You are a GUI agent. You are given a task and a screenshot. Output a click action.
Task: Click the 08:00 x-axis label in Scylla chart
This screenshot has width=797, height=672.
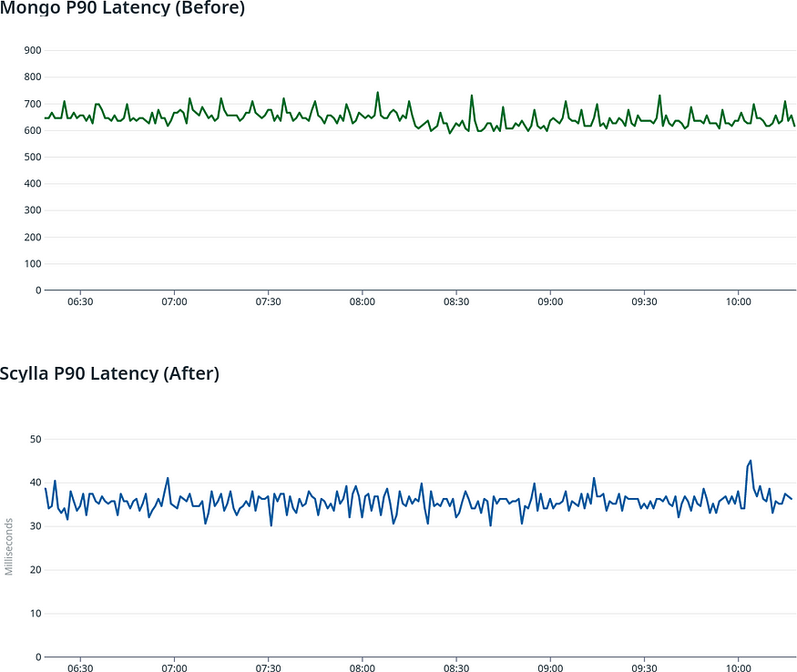coord(363,667)
